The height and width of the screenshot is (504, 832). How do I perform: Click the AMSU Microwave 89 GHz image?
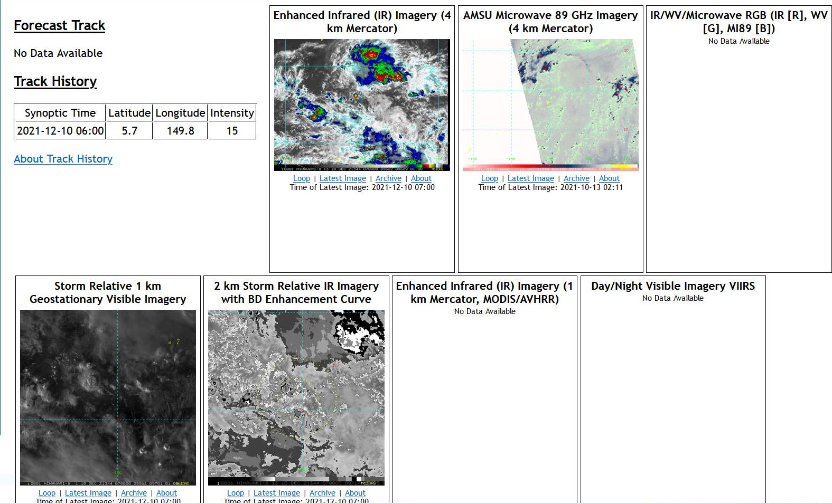pyautogui.click(x=550, y=104)
